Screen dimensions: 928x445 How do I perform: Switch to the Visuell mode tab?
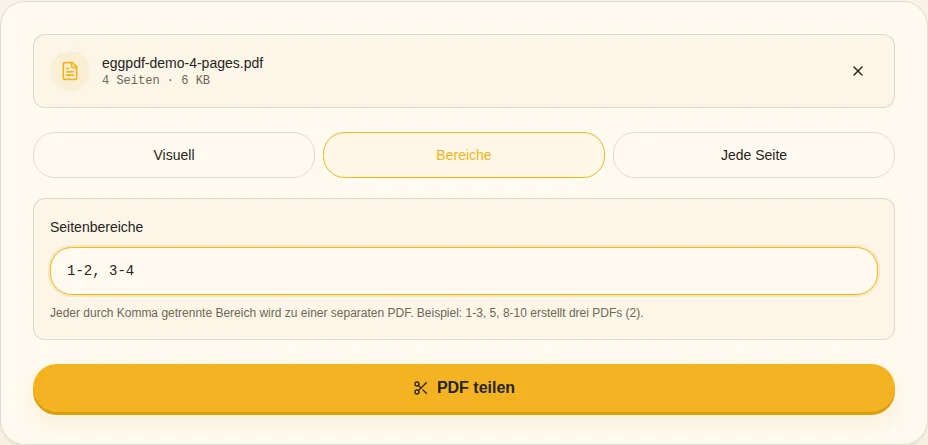[174, 155]
